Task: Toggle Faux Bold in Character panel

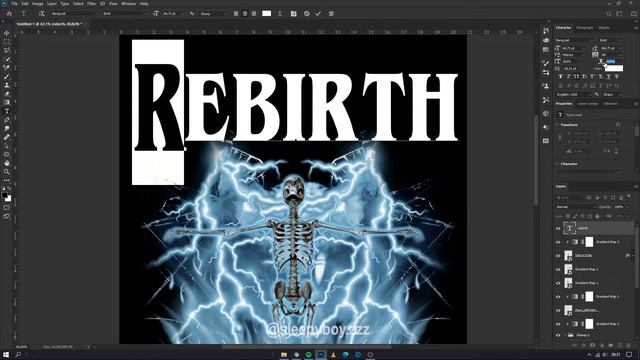Action: click(x=560, y=77)
